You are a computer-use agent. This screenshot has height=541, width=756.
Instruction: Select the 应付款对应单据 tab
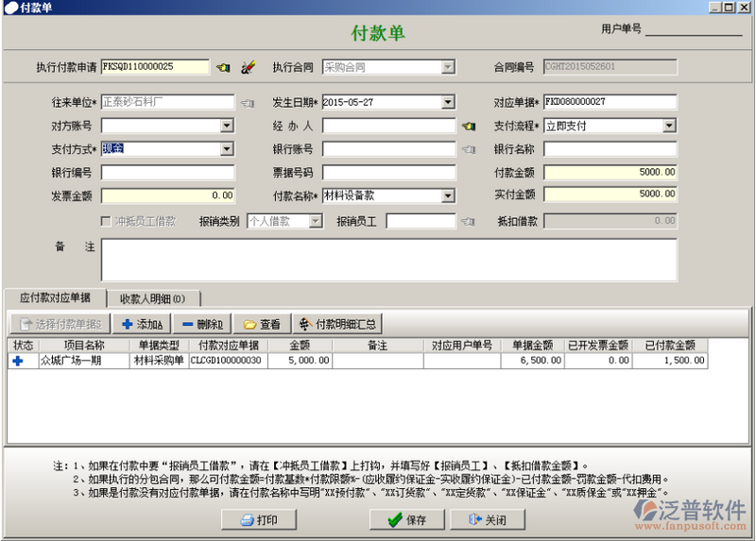pyautogui.click(x=55, y=297)
